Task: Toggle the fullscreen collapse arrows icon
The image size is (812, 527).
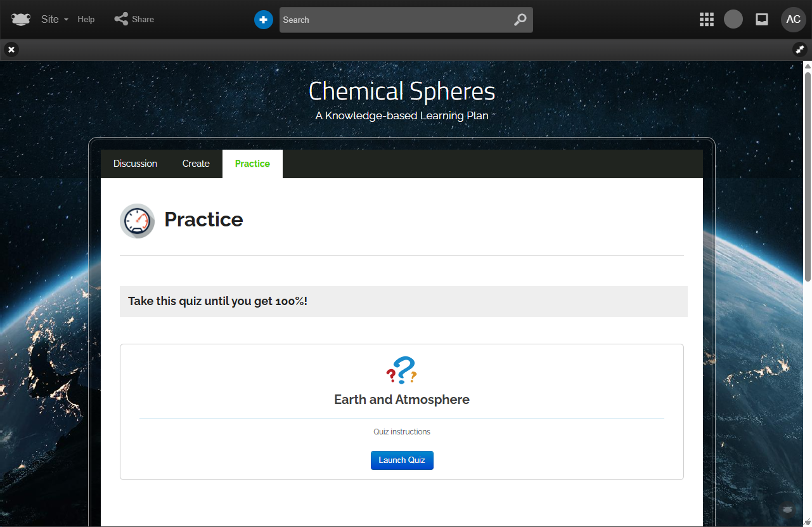Action: [800, 49]
